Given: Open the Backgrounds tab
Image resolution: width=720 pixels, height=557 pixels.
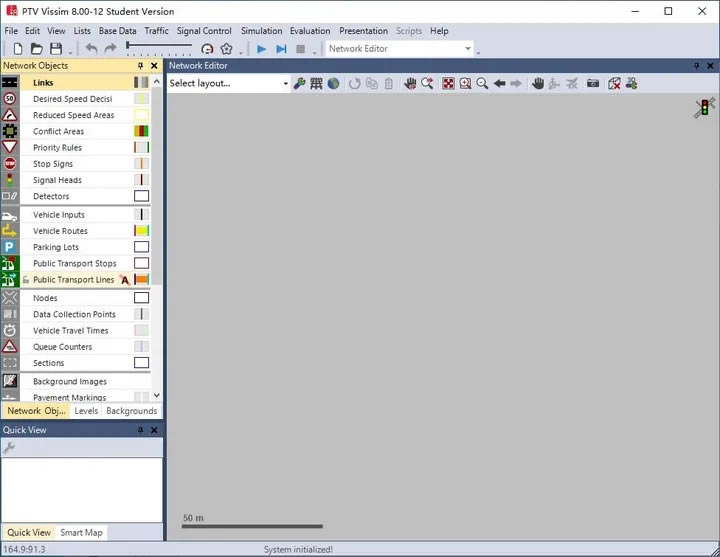Looking at the screenshot, I should (x=131, y=411).
